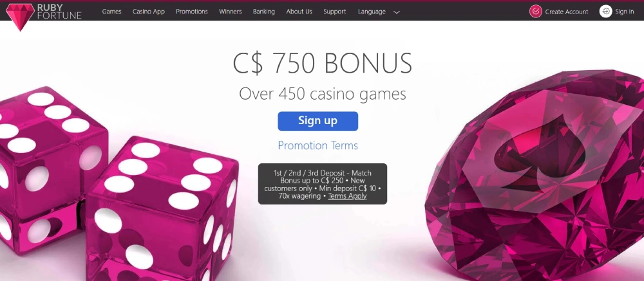Viewport: 644px width, 281px height.
Task: Click the Create Account checkmark icon
Action: pyautogui.click(x=536, y=12)
